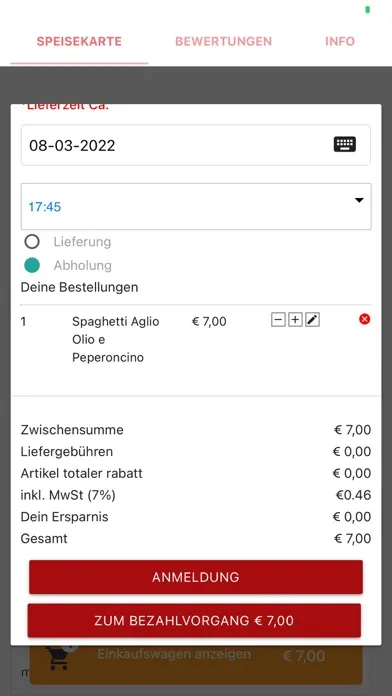Screen dimensions: 392x696
Task: Click the date field showing 08-03-2022
Action: (x=196, y=145)
